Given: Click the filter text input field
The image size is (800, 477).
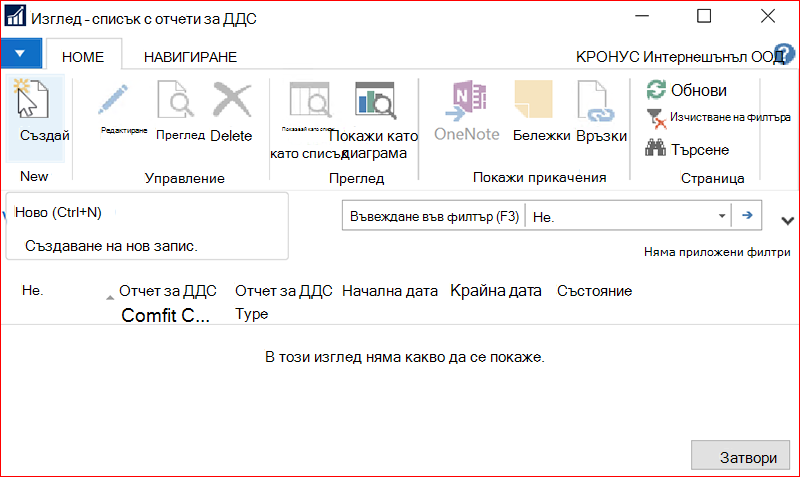Looking at the screenshot, I should 433,216.
